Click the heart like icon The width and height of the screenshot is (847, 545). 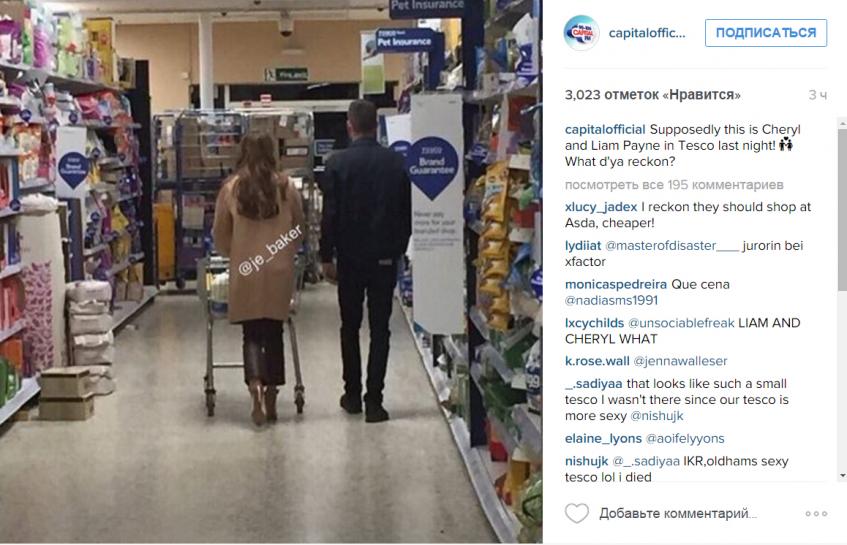[x=576, y=513]
